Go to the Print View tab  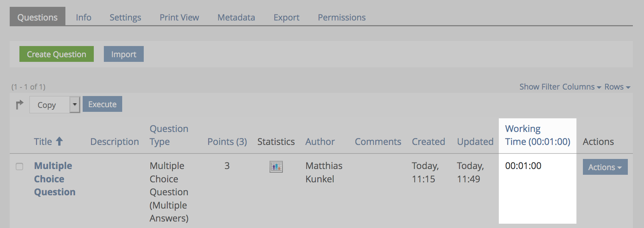coord(179,17)
